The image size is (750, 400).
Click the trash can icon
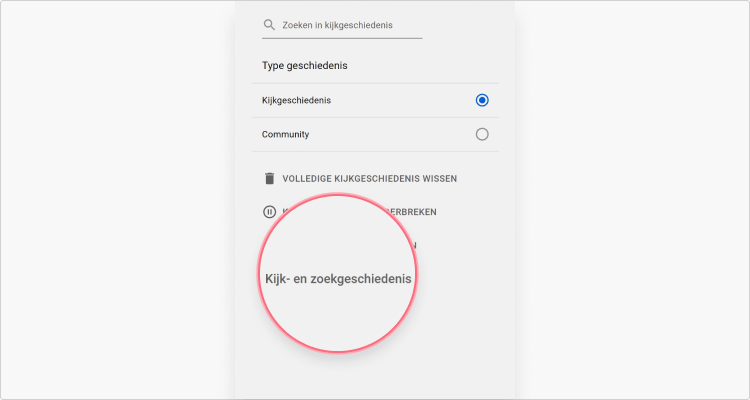[x=270, y=178]
